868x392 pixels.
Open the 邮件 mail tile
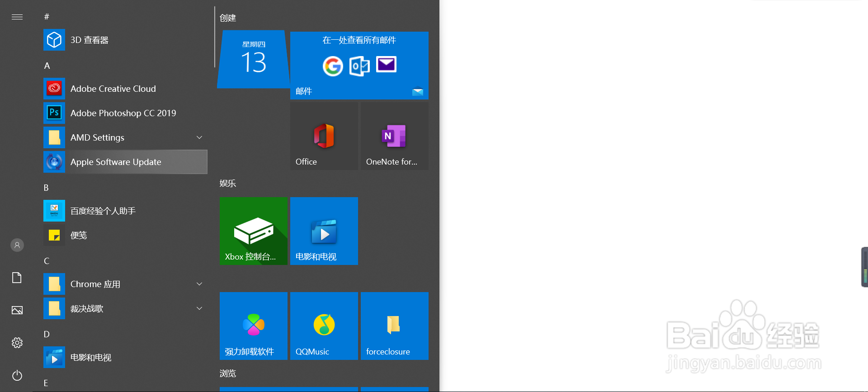(359, 66)
